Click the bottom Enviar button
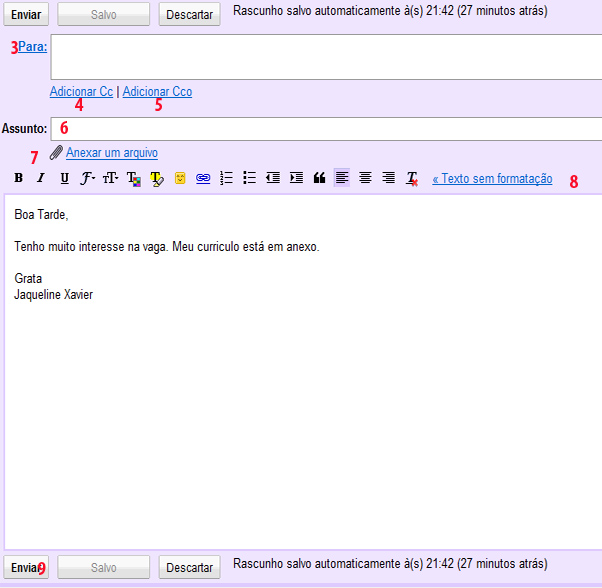Screen dimensions: 602x588 click(26, 567)
